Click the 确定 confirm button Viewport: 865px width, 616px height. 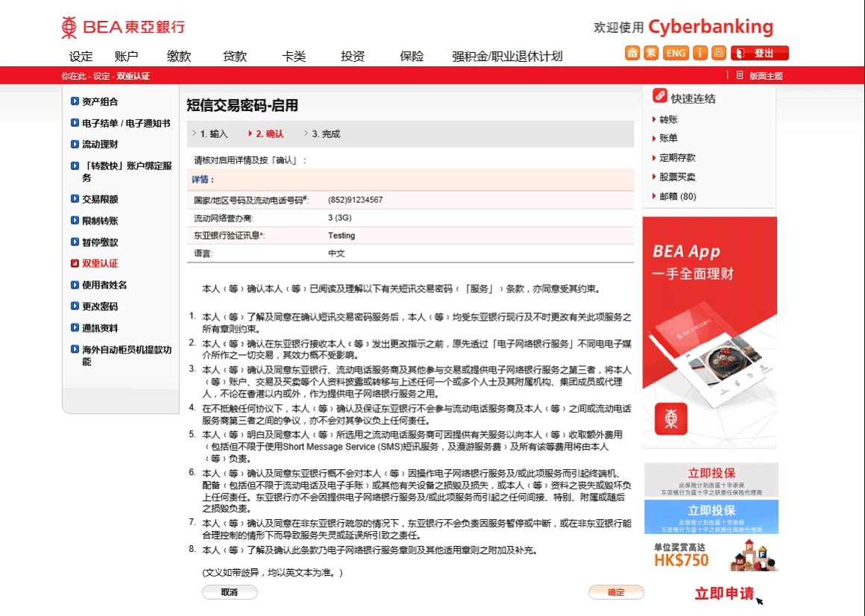point(616,592)
